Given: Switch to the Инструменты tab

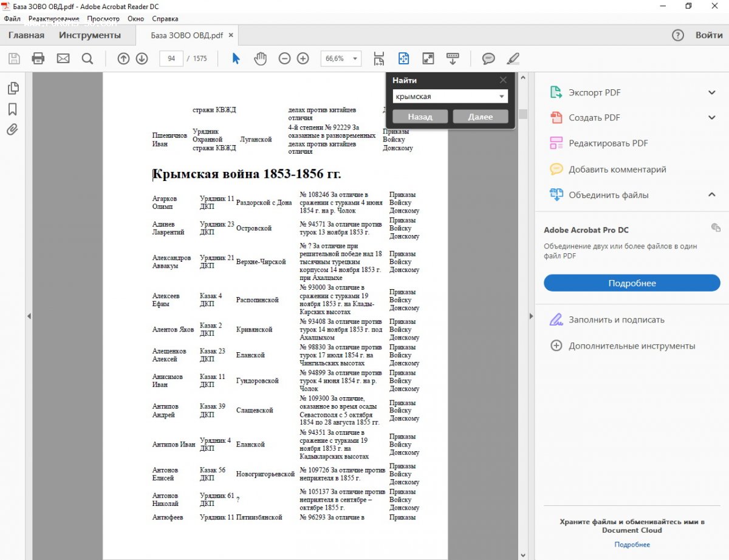Looking at the screenshot, I should (x=89, y=35).
